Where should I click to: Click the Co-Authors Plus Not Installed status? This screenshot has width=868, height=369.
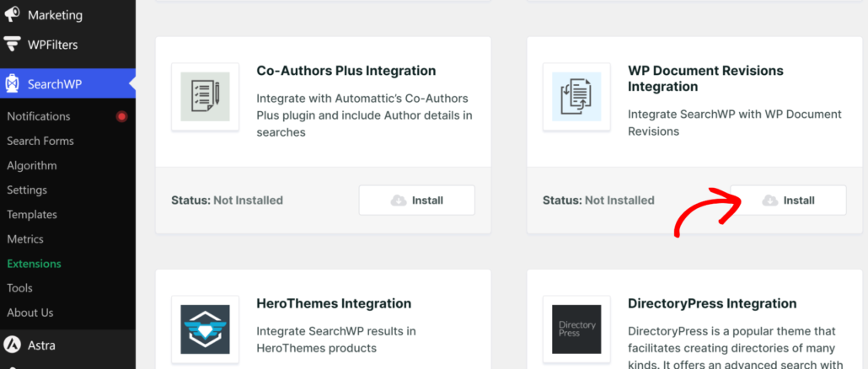248,201
